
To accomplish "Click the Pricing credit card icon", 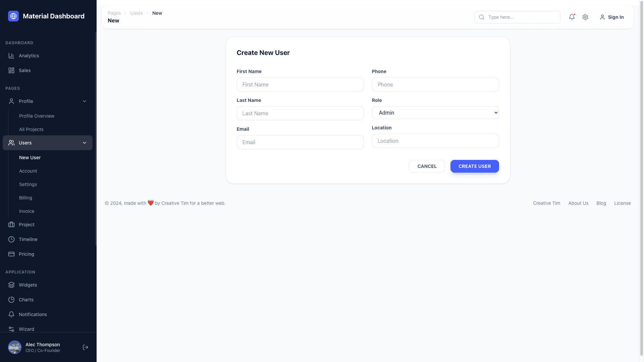I will click(x=11, y=254).
